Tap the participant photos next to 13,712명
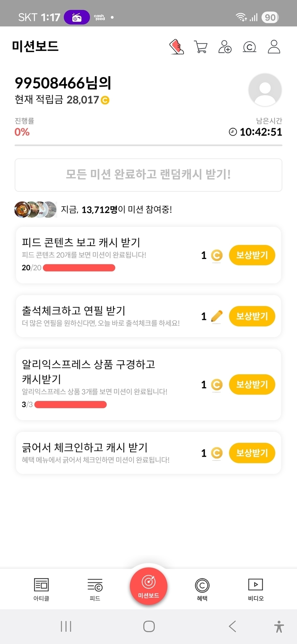This screenshot has height=644, width=297. [x=35, y=210]
